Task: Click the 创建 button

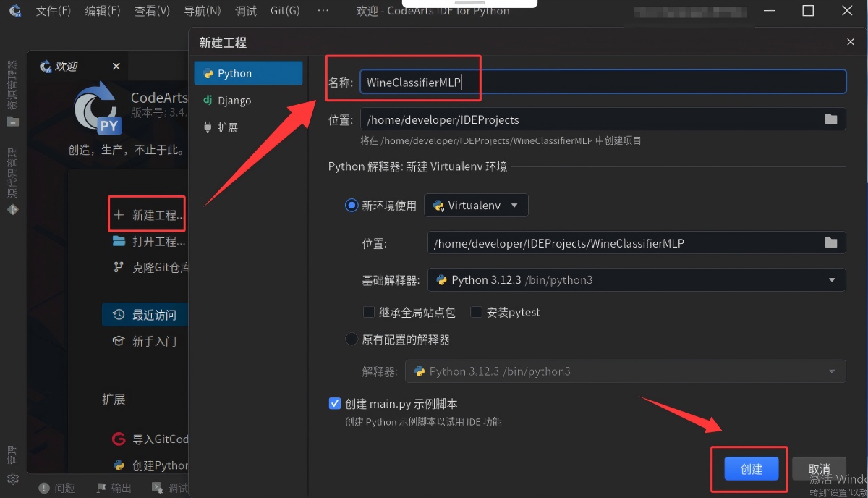Action: point(752,469)
